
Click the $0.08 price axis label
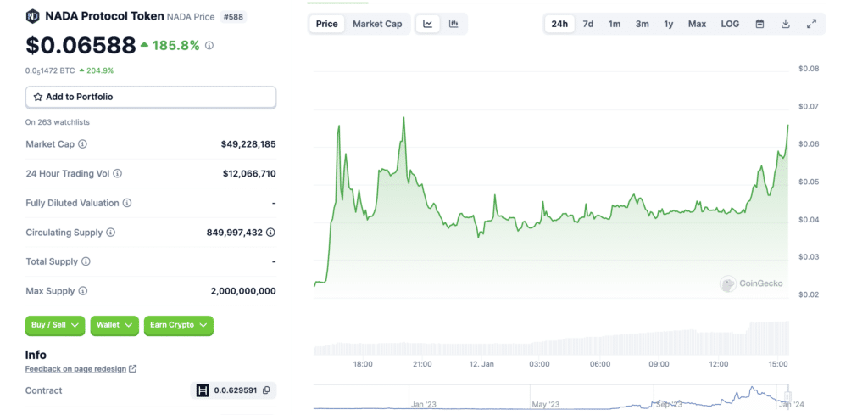pyautogui.click(x=809, y=69)
